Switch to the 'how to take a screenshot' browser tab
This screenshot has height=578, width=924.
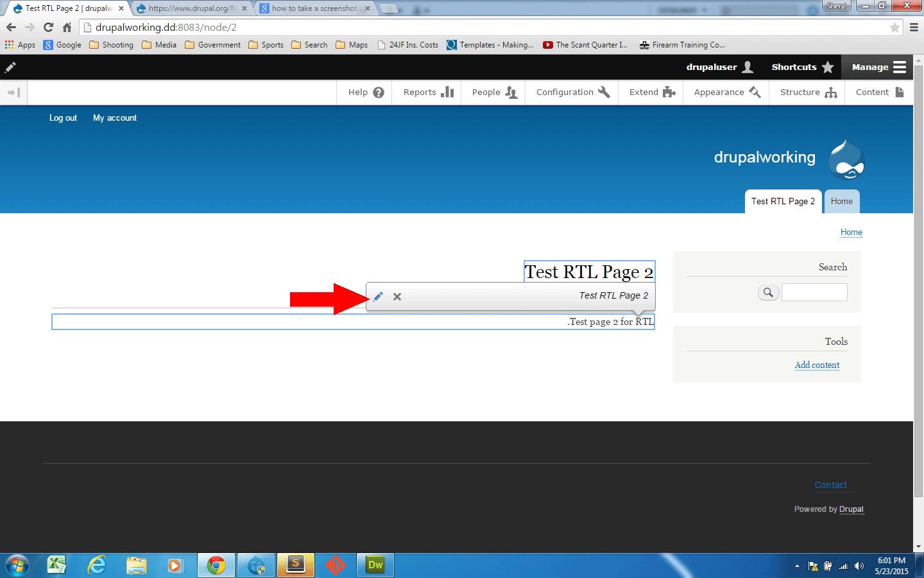[310, 8]
